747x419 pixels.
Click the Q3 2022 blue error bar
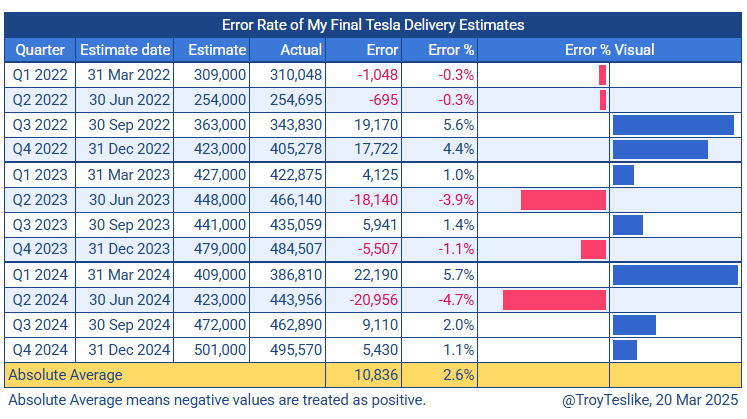tap(675, 124)
